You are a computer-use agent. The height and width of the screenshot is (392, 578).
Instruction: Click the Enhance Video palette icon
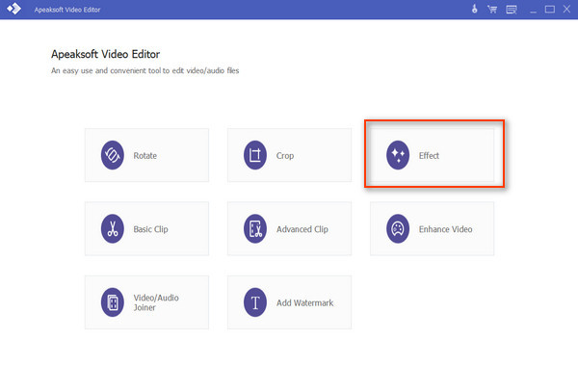(398, 229)
